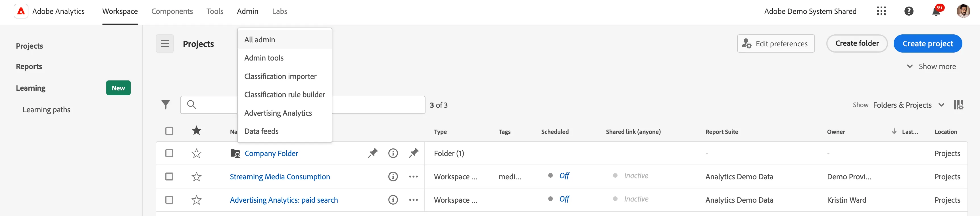Favorite Advertising Analytics: paid search star

196,200
